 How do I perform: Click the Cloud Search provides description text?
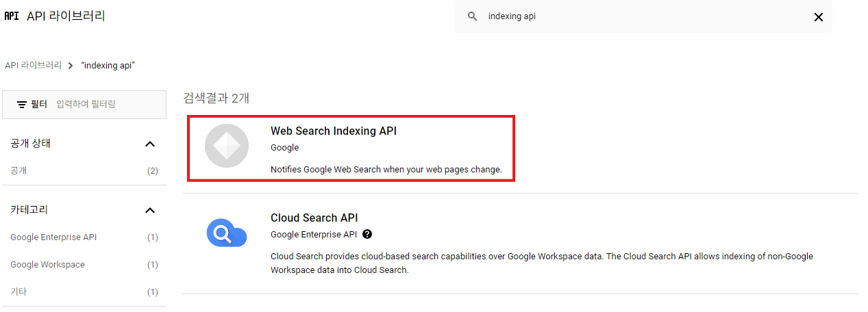[x=542, y=263]
